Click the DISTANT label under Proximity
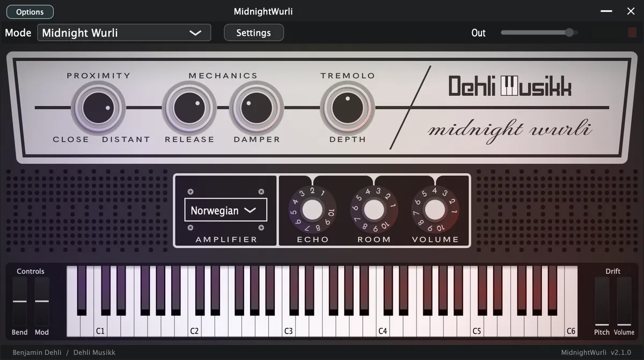The image size is (644, 360). pos(126,139)
